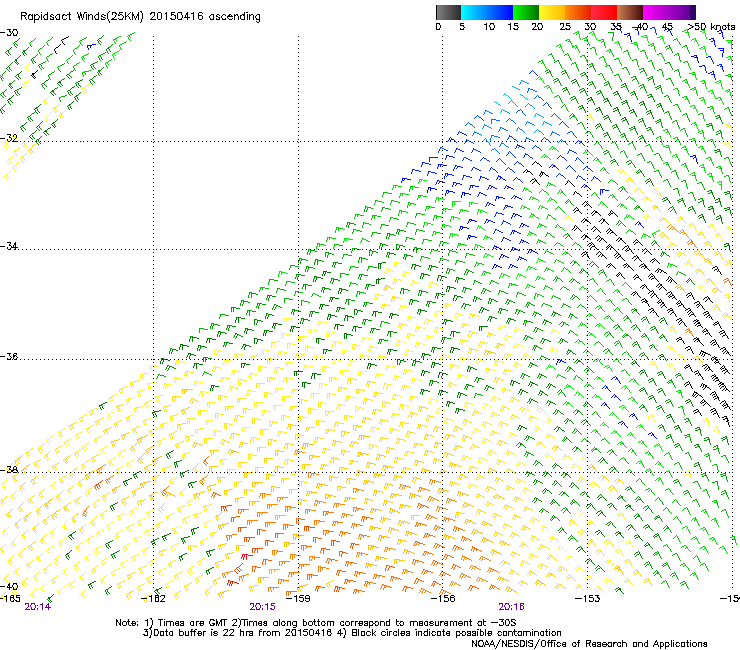Click the purple time stamp '20:16'
The width and height of the screenshot is (740, 650).
click(511, 607)
